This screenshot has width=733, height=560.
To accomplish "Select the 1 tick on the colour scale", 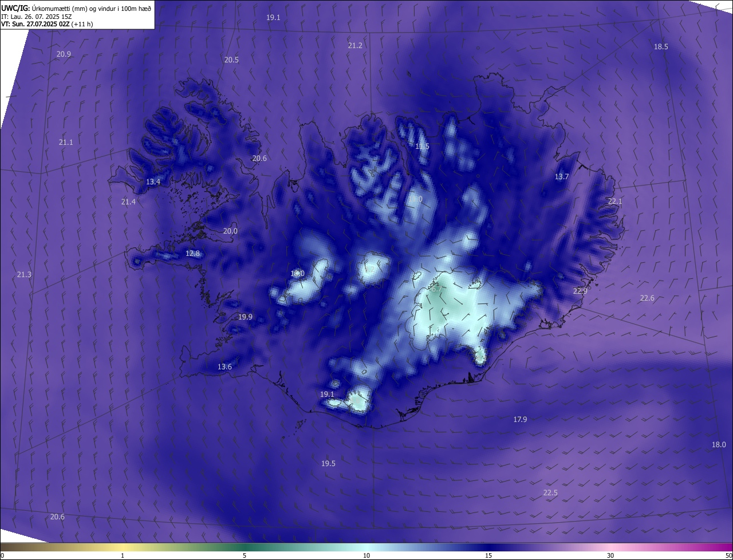I will point(123,555).
